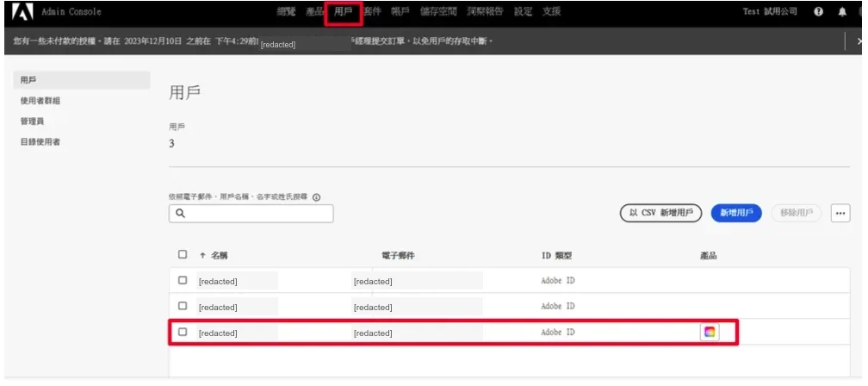Select 用戶 in the left sidebar
The image size is (868, 386).
click(x=81, y=80)
